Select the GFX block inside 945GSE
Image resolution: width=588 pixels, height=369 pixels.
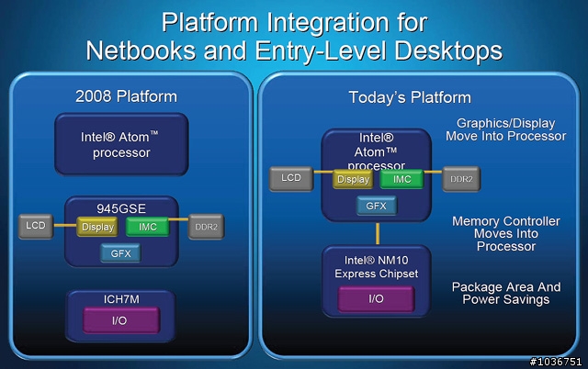pos(120,253)
